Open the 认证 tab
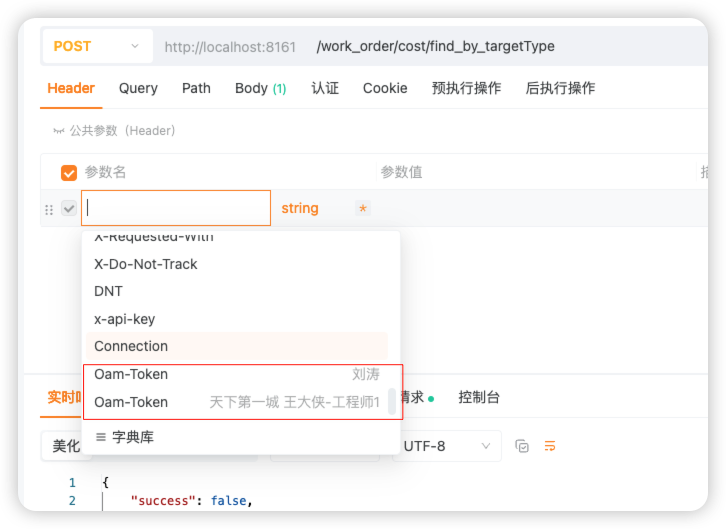The width and height of the screenshot is (726, 529). tap(325, 88)
